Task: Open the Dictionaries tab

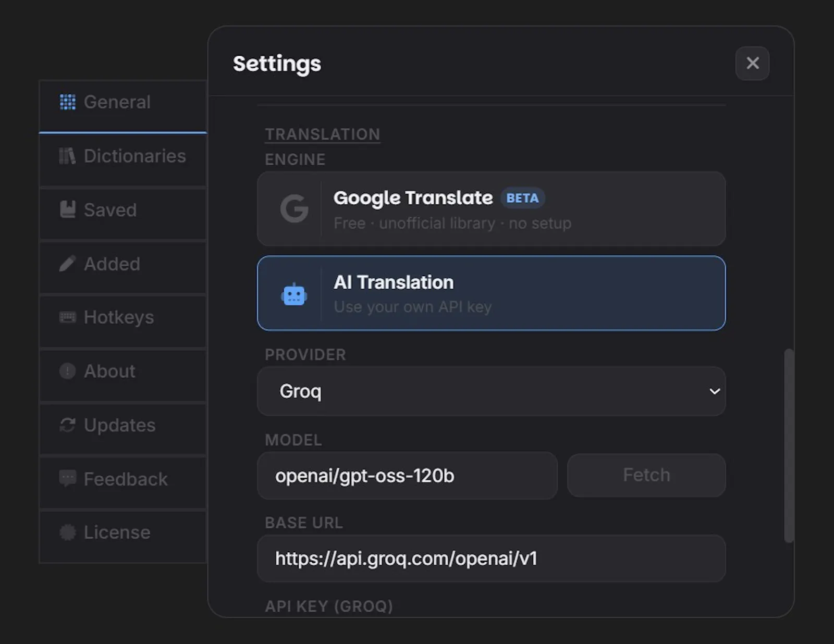Action: coord(123,159)
